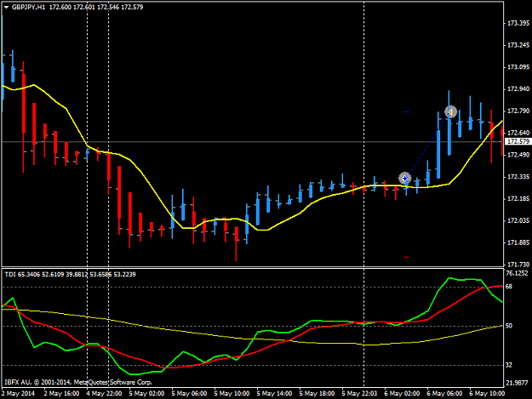Select the blue trade entry arrow marker
The height and width of the screenshot is (399, 532).
404,178
